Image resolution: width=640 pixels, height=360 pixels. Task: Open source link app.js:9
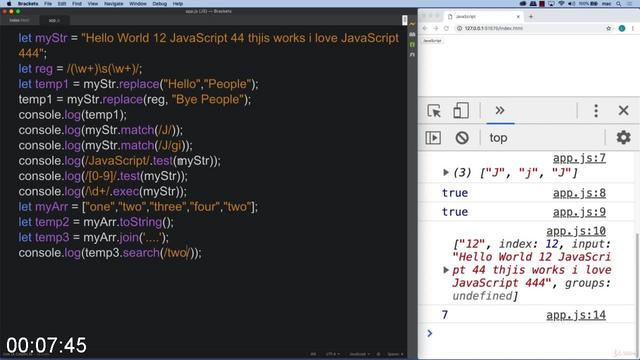(579, 212)
